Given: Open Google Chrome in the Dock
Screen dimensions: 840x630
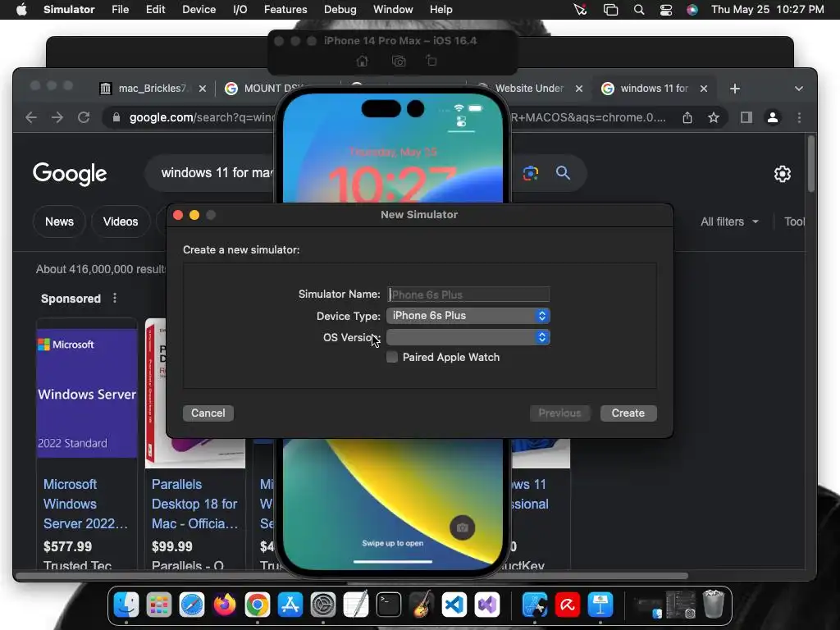Looking at the screenshot, I should (x=257, y=605).
